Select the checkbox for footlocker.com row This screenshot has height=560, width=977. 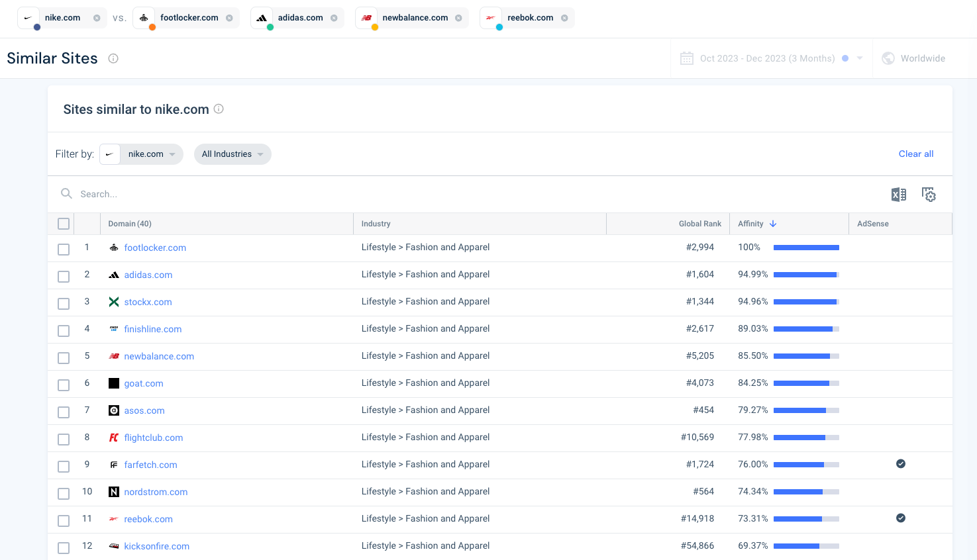63,249
